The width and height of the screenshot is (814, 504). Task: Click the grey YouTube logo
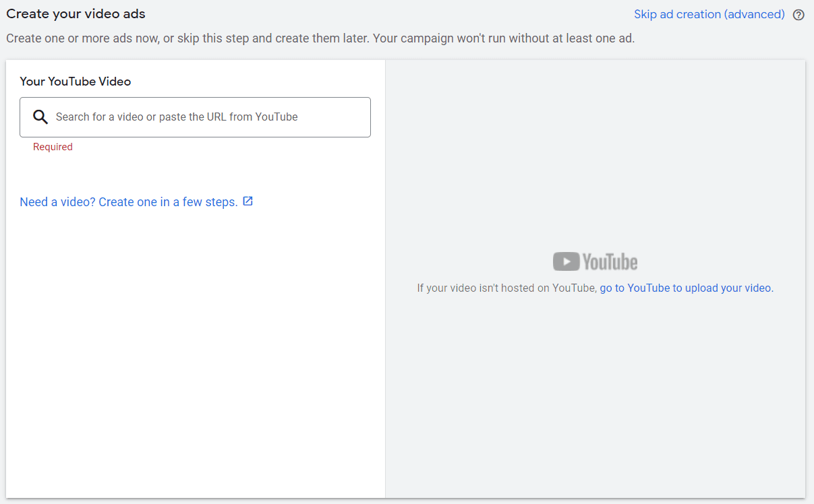coord(595,261)
